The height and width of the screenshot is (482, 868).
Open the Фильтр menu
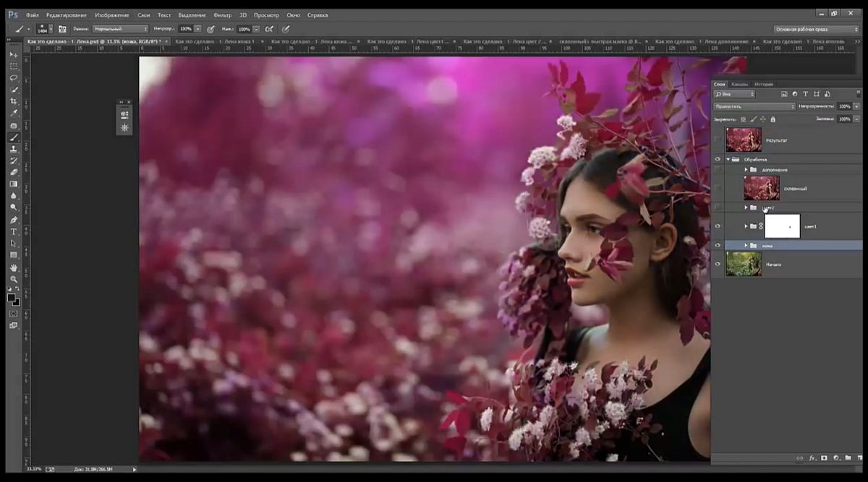pos(223,14)
